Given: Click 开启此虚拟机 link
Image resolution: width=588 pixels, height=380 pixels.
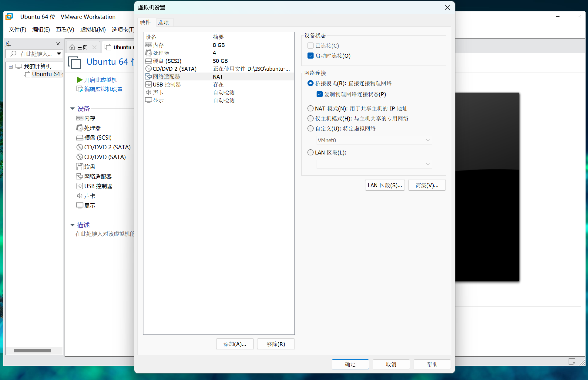Looking at the screenshot, I should point(101,80).
